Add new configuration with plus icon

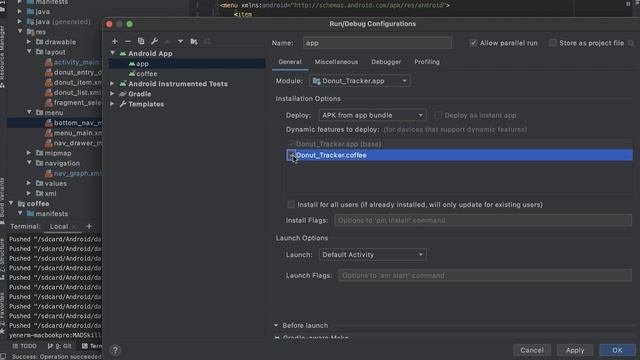(115, 41)
